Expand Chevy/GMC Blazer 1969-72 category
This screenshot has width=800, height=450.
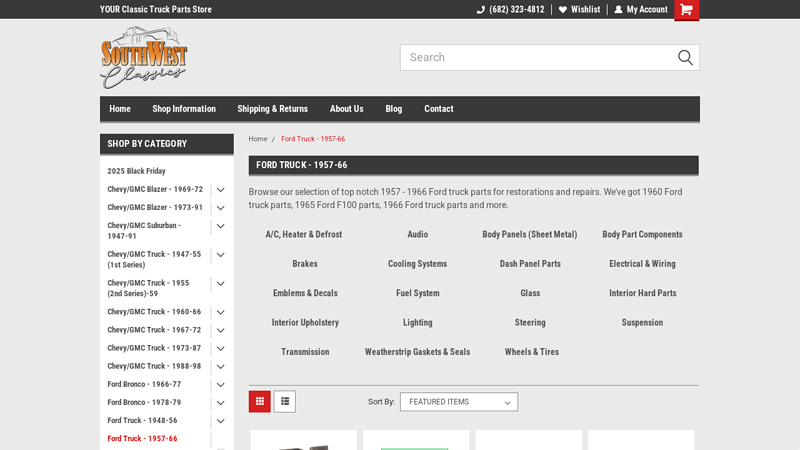point(220,189)
